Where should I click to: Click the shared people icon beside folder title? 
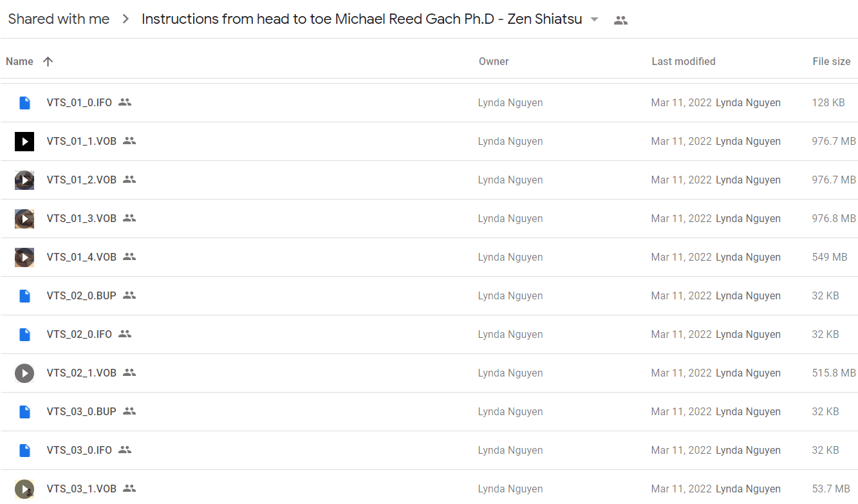pos(620,20)
